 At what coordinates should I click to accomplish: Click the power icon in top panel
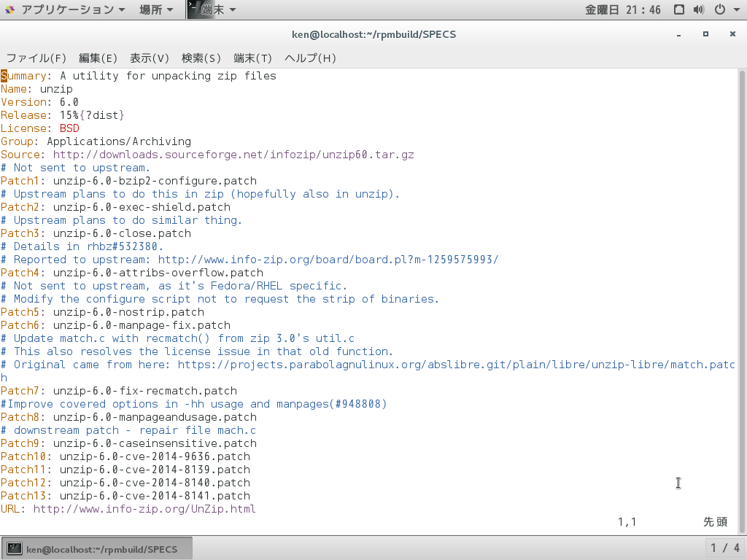coord(719,10)
